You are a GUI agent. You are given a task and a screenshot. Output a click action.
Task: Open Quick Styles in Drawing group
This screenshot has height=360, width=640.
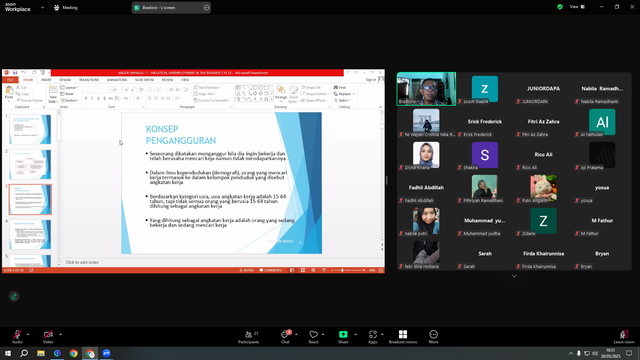[x=293, y=93]
